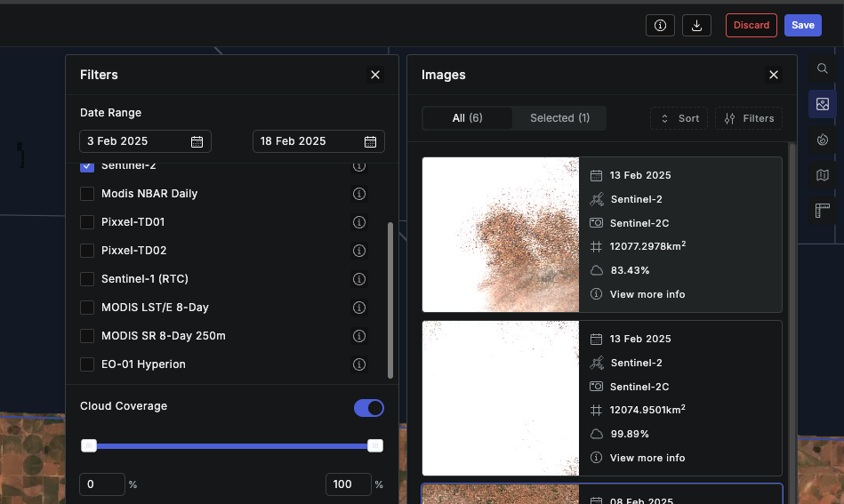Click the minimum cloud percent field 0
This screenshot has height=504, width=844.
[x=102, y=484]
